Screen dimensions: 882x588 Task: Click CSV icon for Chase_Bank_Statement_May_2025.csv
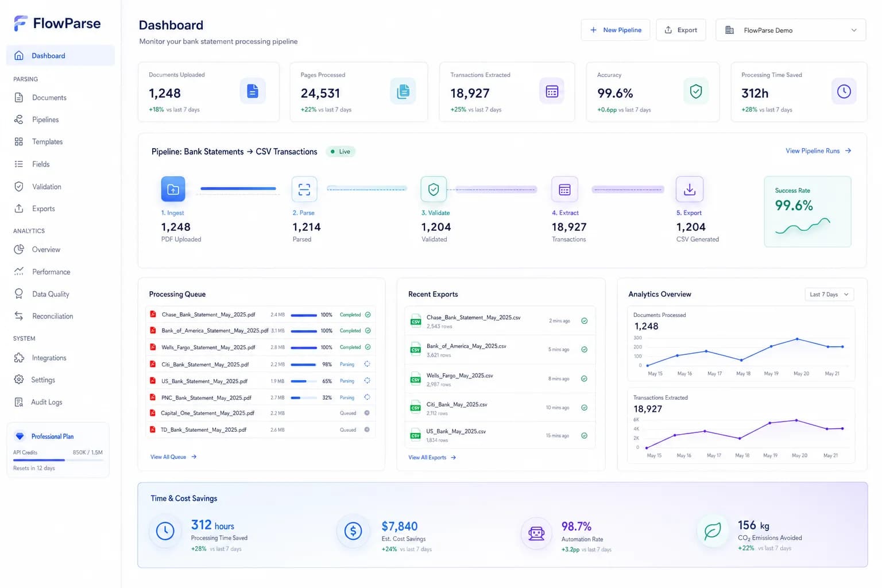coord(416,321)
